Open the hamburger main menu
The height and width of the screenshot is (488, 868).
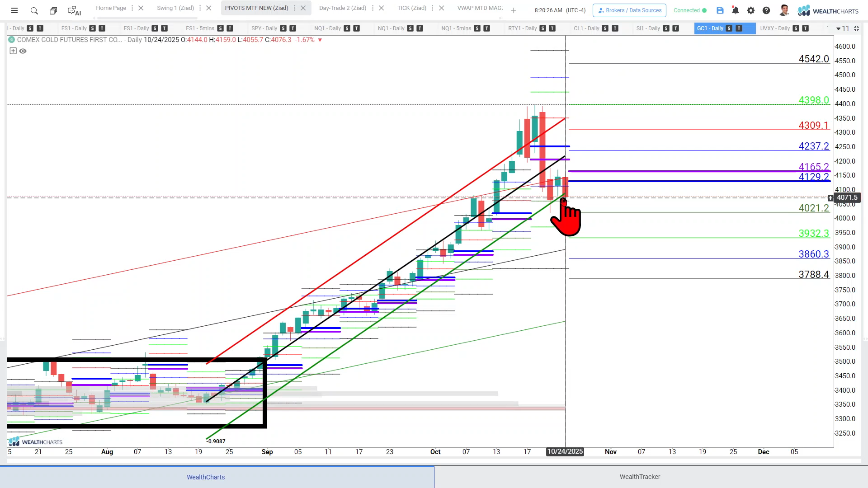coord(14,10)
